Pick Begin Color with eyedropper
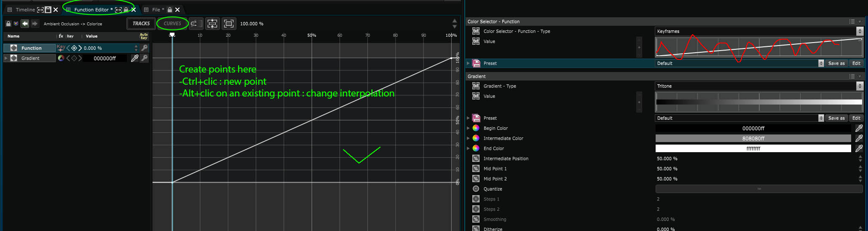This screenshot has width=868, height=231. tap(859, 128)
